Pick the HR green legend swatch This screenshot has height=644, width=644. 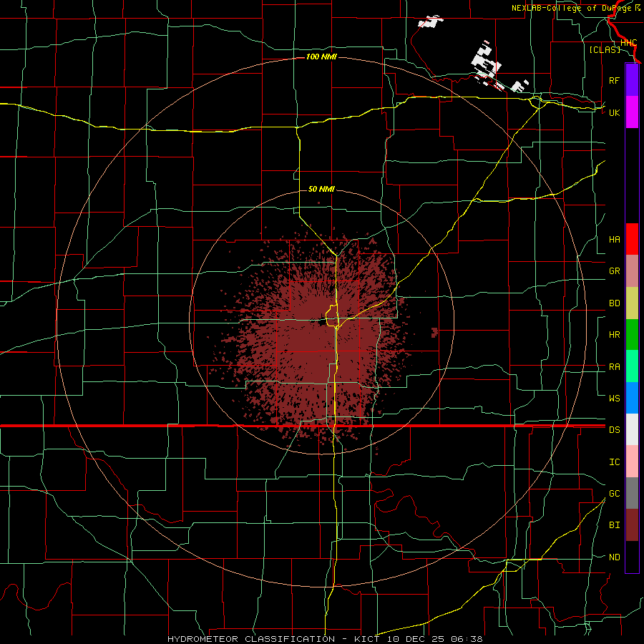[632, 335]
